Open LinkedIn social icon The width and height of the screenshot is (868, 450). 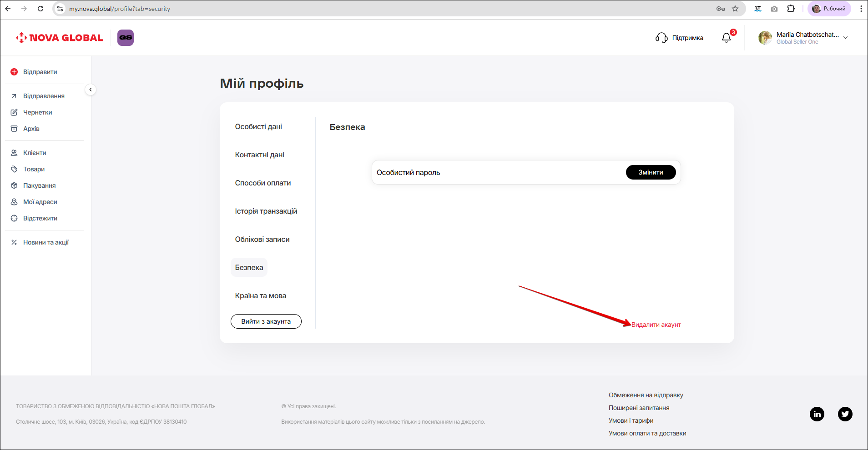click(817, 414)
